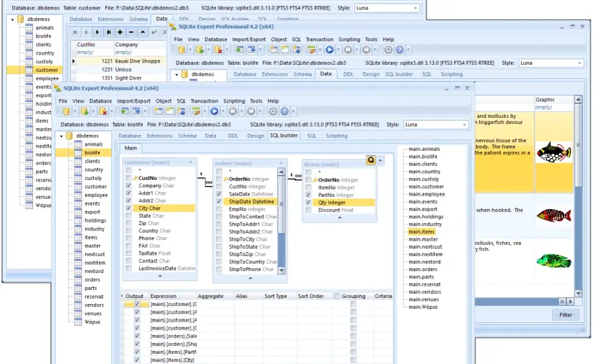Click Export data icon in front window toolbar
Viewport: 594px width, 364px height.
click(136, 111)
